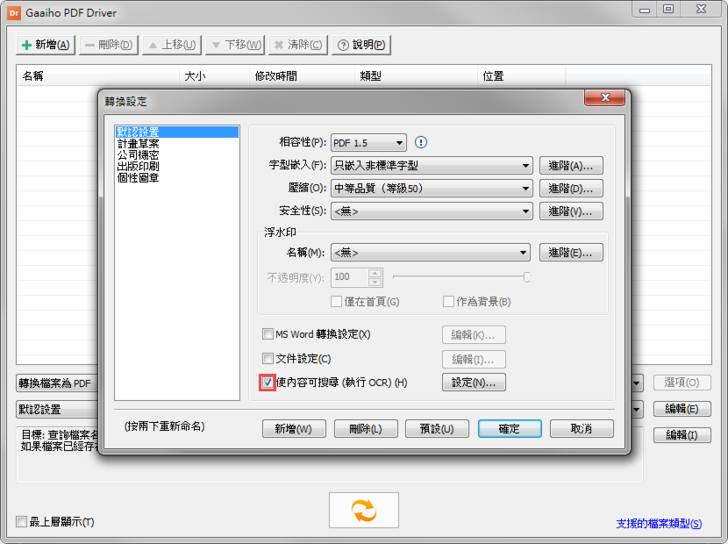Close the 轉換設定 dialog with red X

[604, 97]
